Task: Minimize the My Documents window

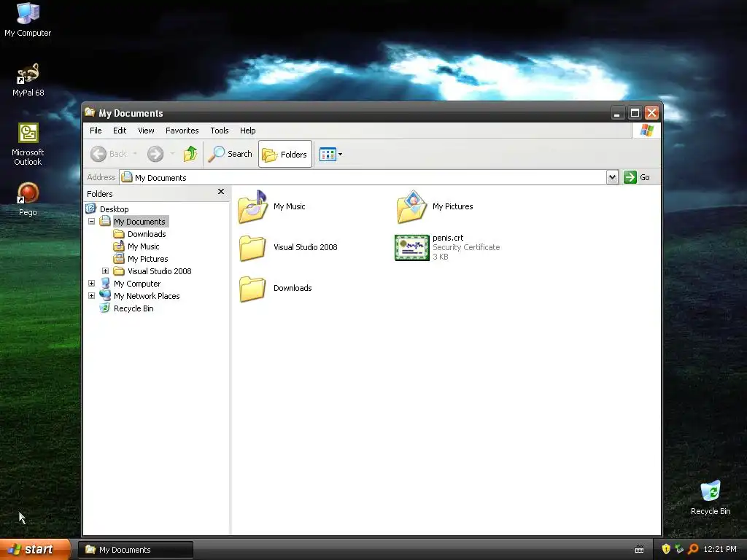Action: click(617, 113)
